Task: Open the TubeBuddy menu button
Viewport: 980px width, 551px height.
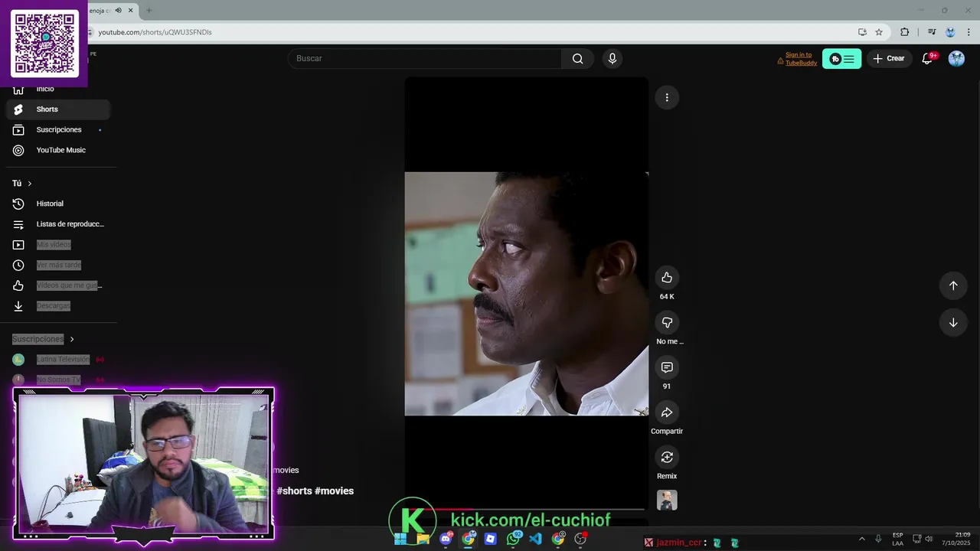Action: 841,59
